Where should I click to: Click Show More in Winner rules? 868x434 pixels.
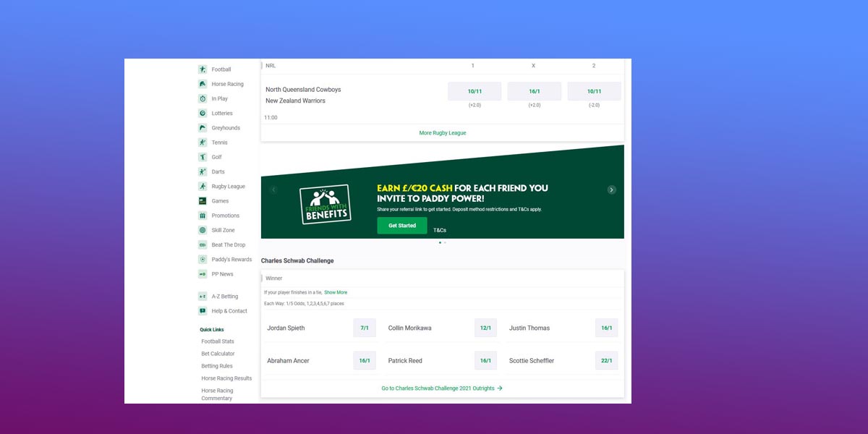336,292
